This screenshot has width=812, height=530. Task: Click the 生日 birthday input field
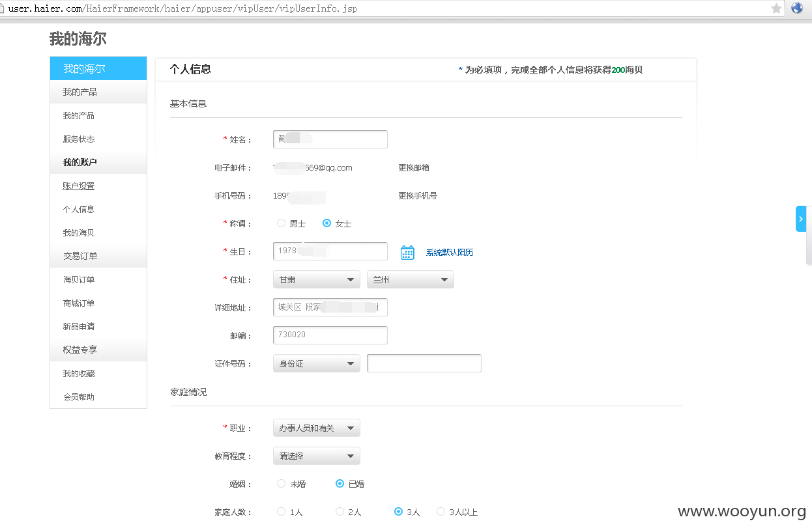pyautogui.click(x=330, y=251)
